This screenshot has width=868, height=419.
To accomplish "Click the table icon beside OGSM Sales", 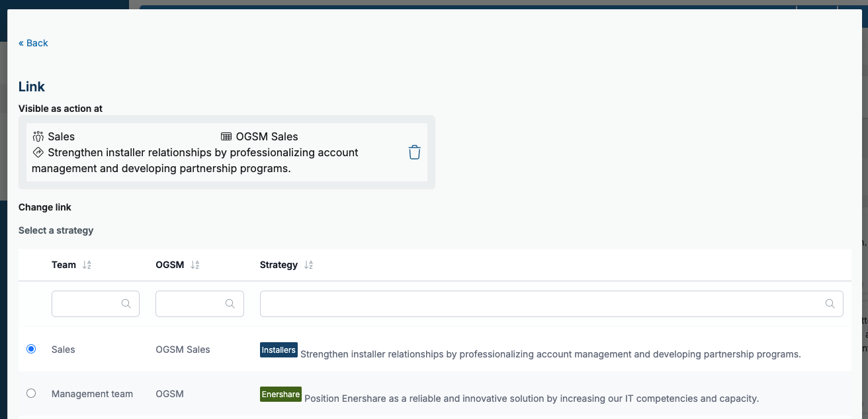I will (x=226, y=136).
